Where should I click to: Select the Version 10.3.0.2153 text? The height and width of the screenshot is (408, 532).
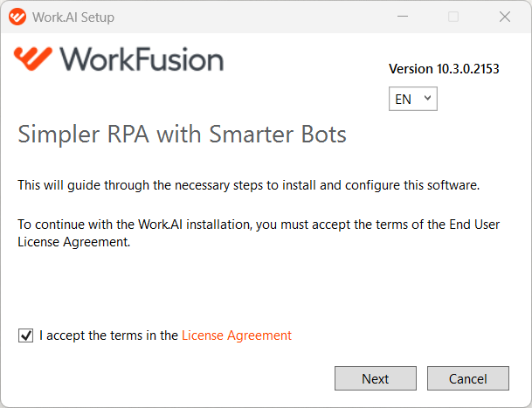[x=444, y=69]
